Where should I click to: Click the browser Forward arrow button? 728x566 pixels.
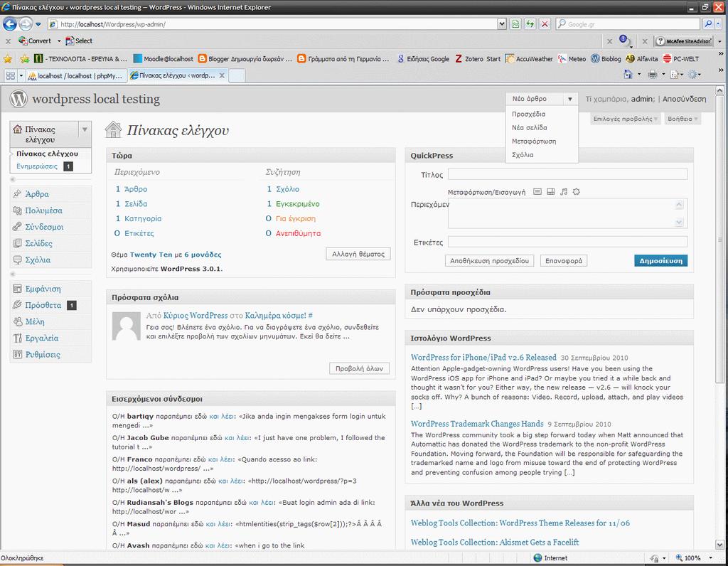click(x=26, y=23)
